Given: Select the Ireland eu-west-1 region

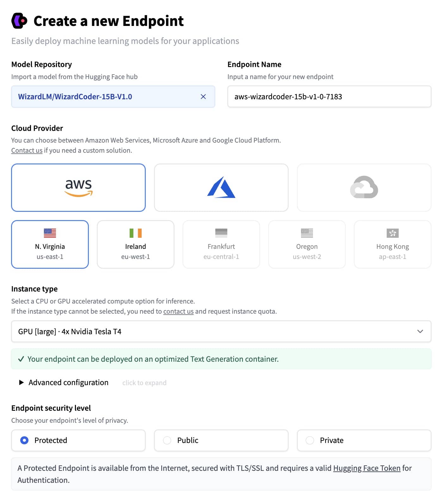Looking at the screenshot, I should coord(136,244).
